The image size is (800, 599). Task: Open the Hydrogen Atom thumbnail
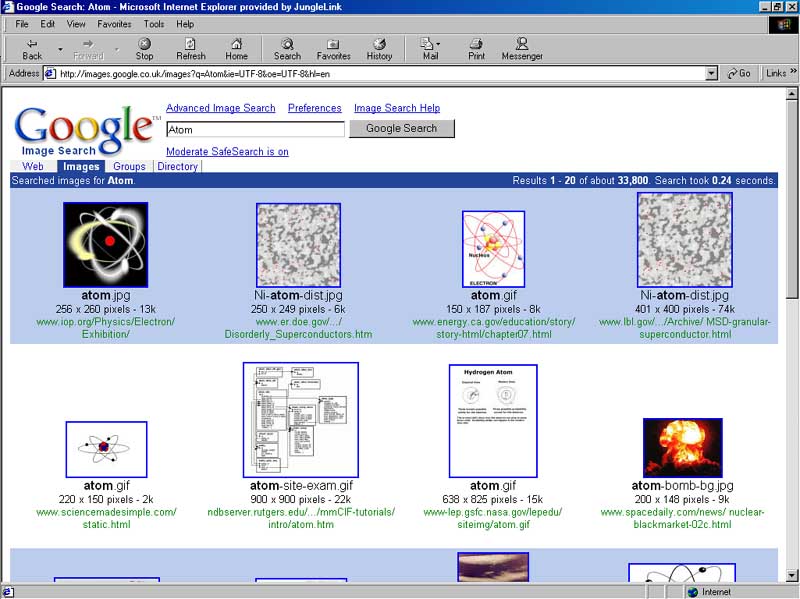493,421
